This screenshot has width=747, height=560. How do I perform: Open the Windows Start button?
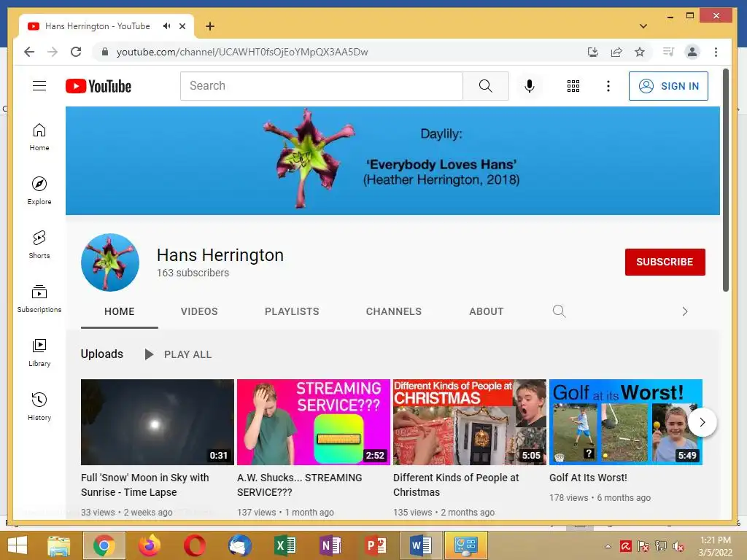click(x=18, y=545)
